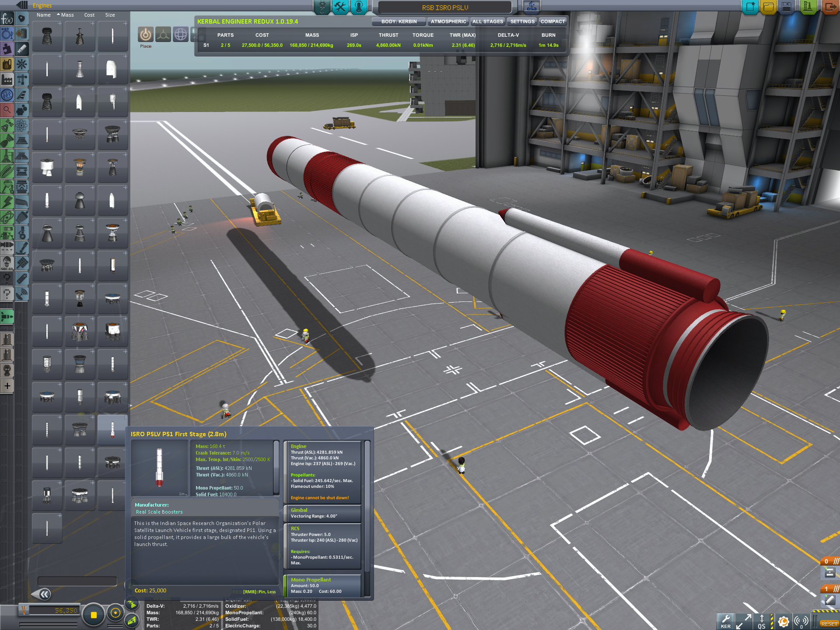Screen dimensions: 840x630
Task: Add a custom category with plus
Action: click(x=7, y=386)
